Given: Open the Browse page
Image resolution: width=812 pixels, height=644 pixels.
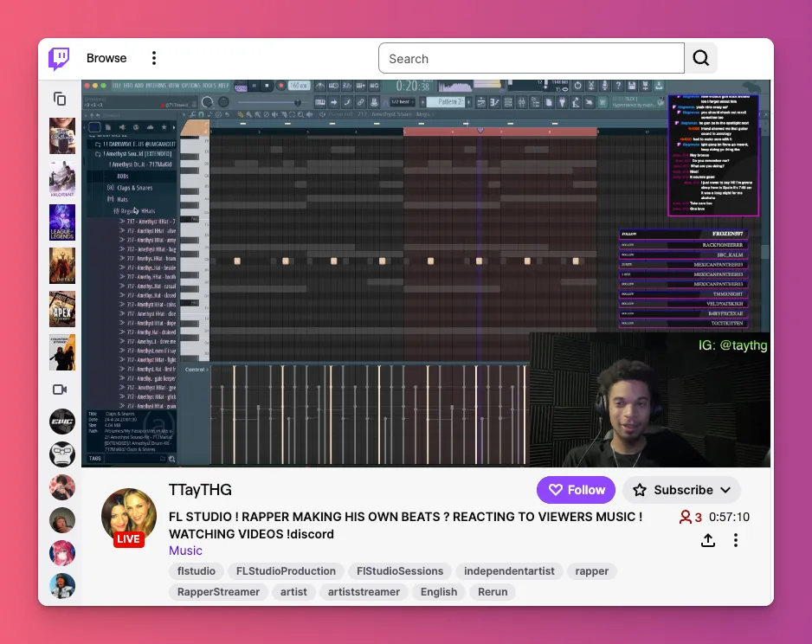Looking at the screenshot, I should pos(106,58).
